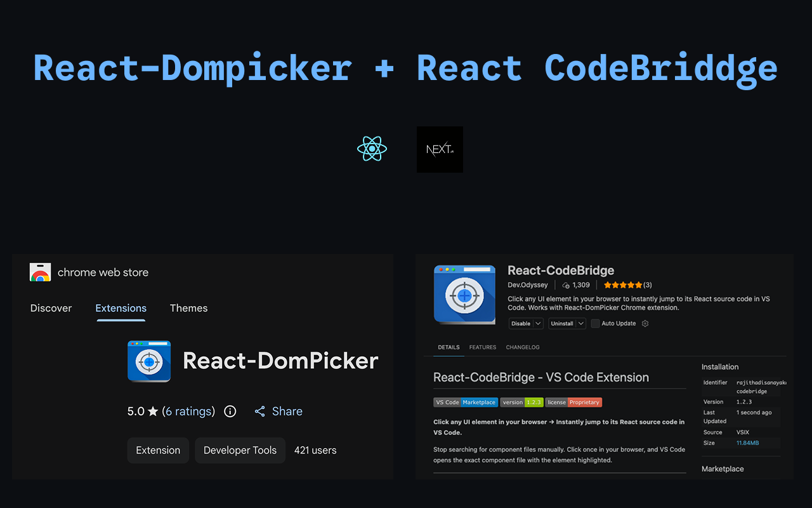Click 'React-Dompicker + React CodeBriddge' banner title

click(x=405, y=67)
